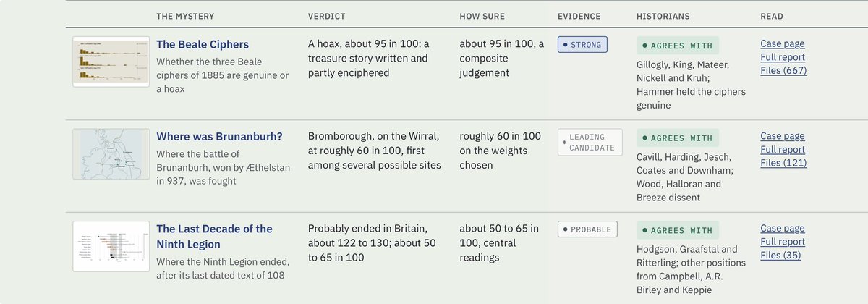The height and width of the screenshot is (304, 868).
Task: Open the Brunanburh map thumbnail
Action: tap(111, 153)
